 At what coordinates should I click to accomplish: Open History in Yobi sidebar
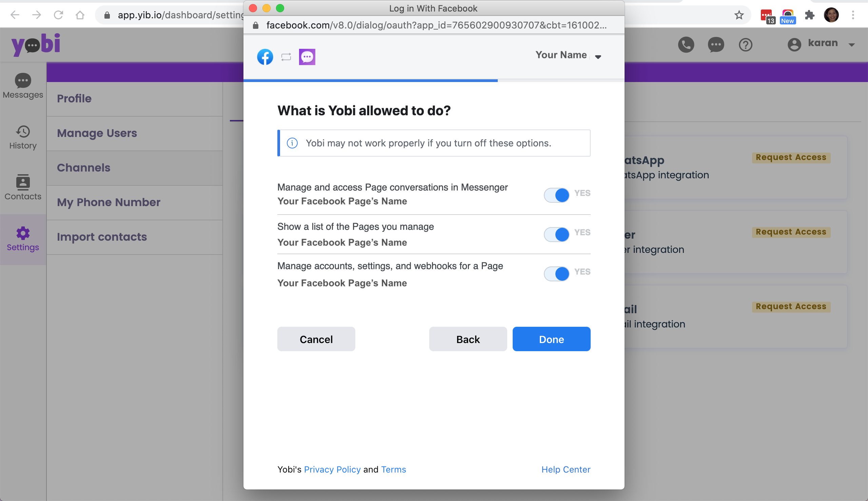point(23,137)
